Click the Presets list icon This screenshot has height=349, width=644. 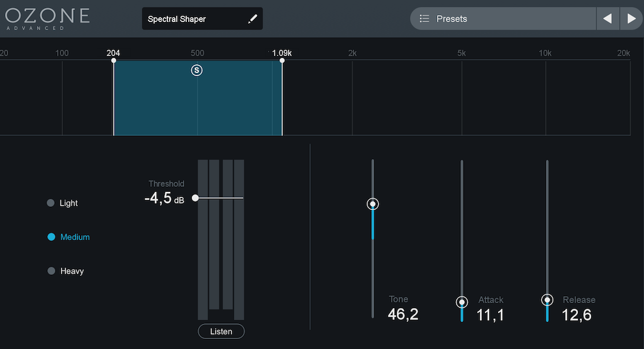click(x=425, y=19)
